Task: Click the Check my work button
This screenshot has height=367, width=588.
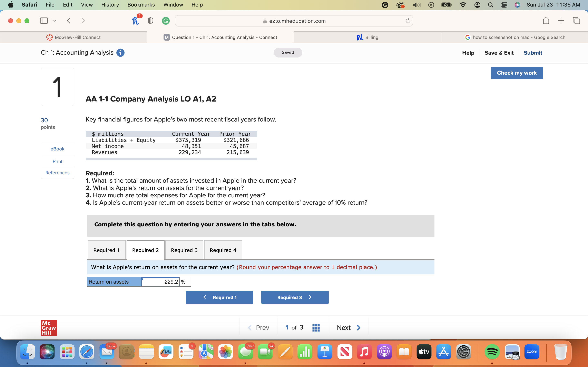Action: pos(517,73)
